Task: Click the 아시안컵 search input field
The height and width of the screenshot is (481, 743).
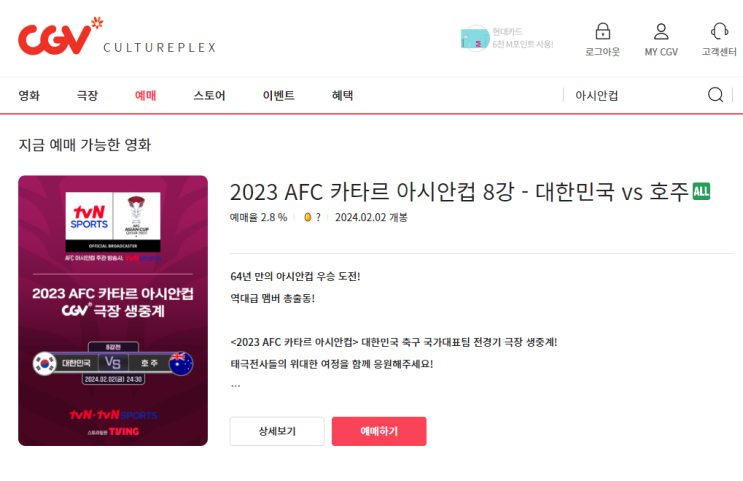Action: pyautogui.click(x=635, y=95)
